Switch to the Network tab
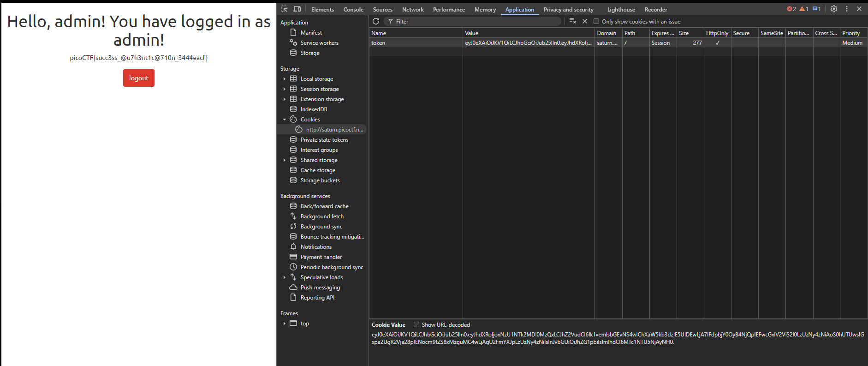 tap(412, 9)
